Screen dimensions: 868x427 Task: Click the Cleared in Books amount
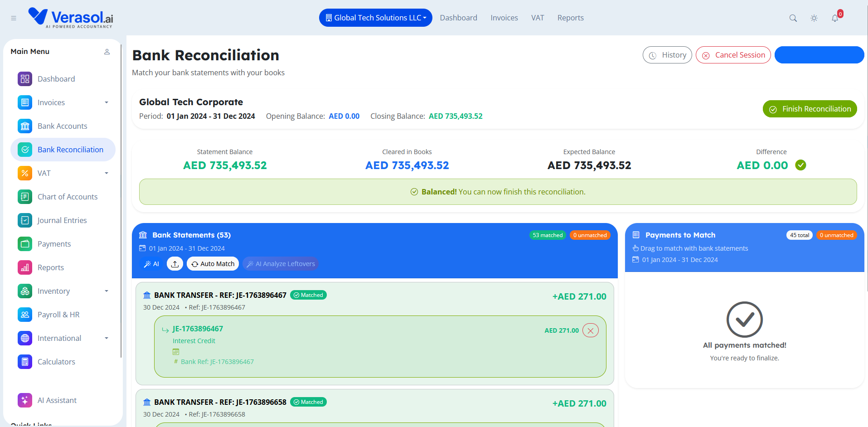pos(407,165)
